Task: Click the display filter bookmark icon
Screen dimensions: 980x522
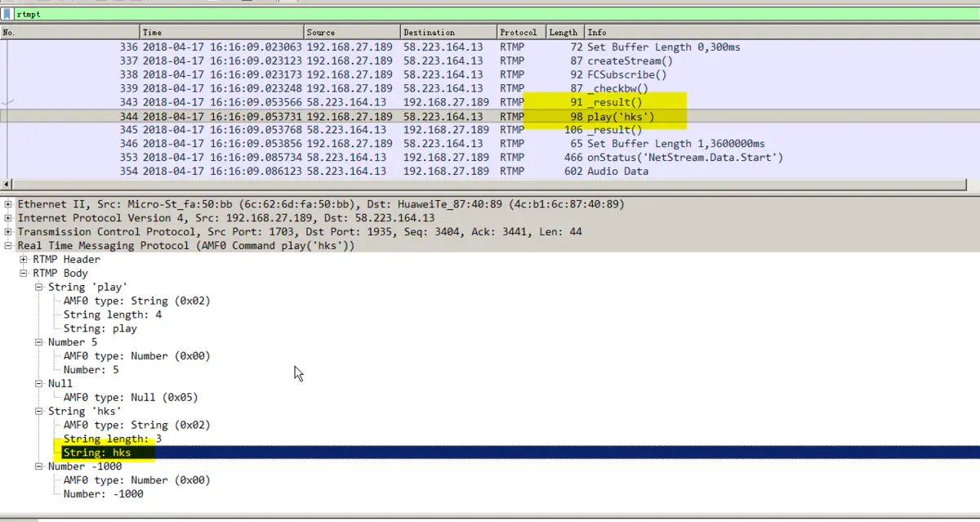Action: click(x=7, y=14)
